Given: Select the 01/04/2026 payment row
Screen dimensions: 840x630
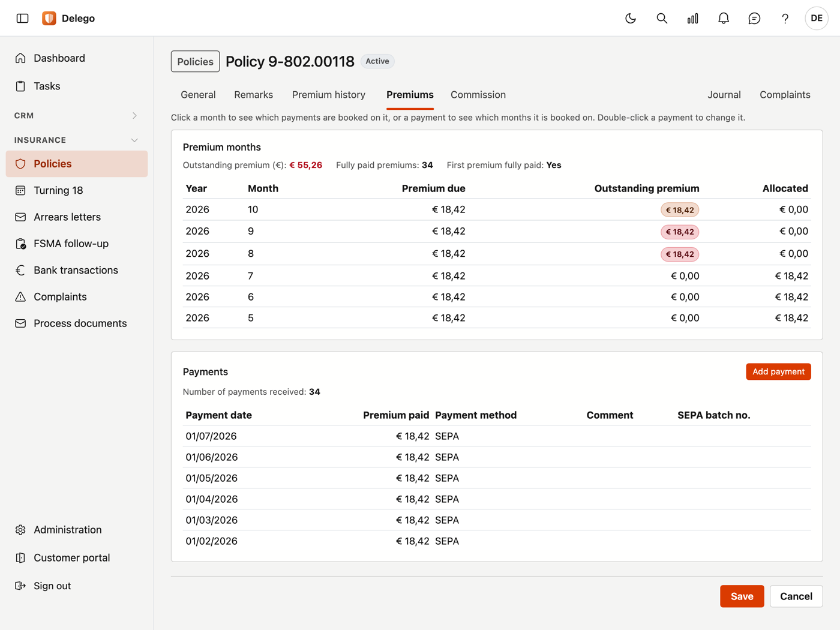Looking at the screenshot, I should [x=497, y=499].
